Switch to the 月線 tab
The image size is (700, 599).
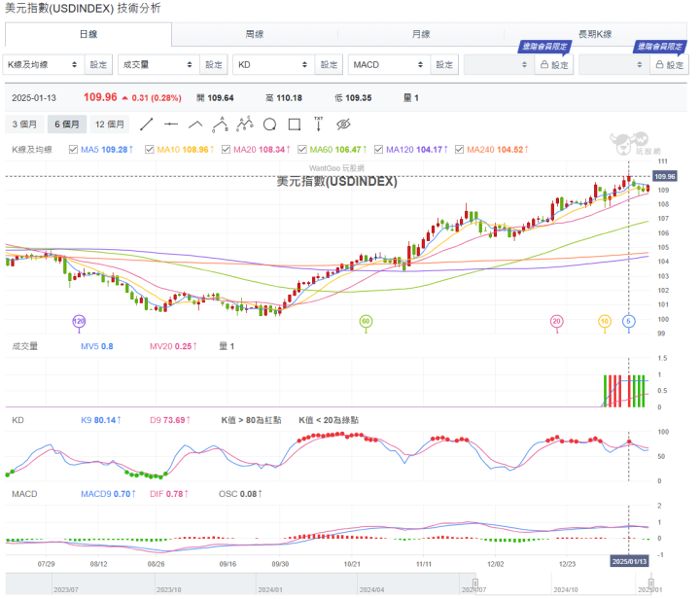coord(421,34)
